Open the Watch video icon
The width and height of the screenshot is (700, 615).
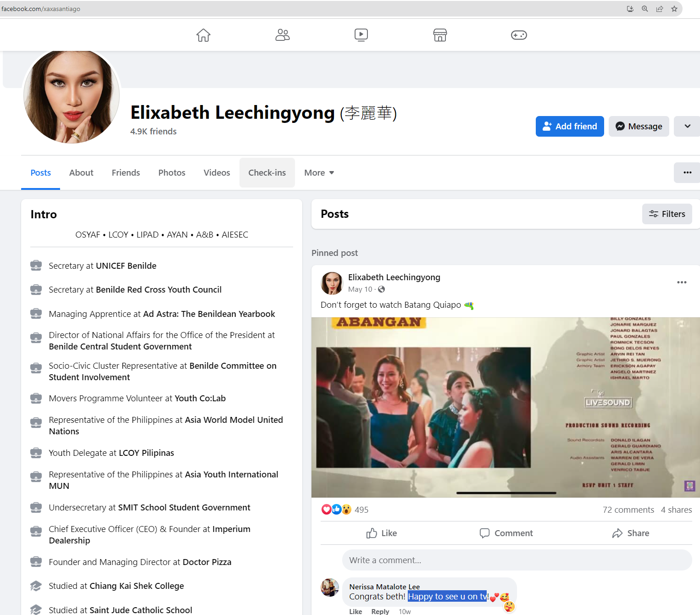click(361, 35)
